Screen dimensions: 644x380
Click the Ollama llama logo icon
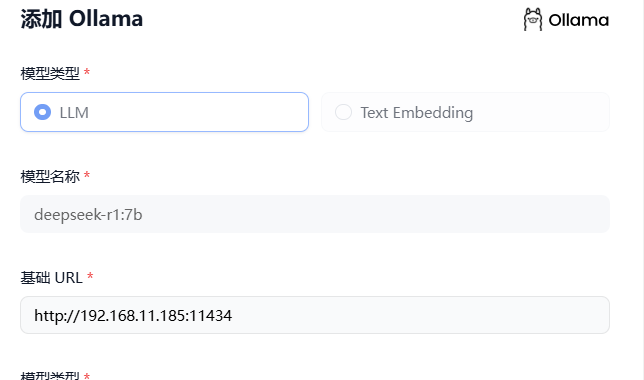533,19
